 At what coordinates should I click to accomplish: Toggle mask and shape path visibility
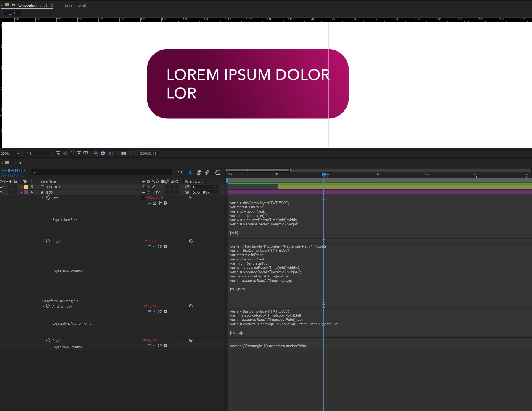[x=72, y=154]
